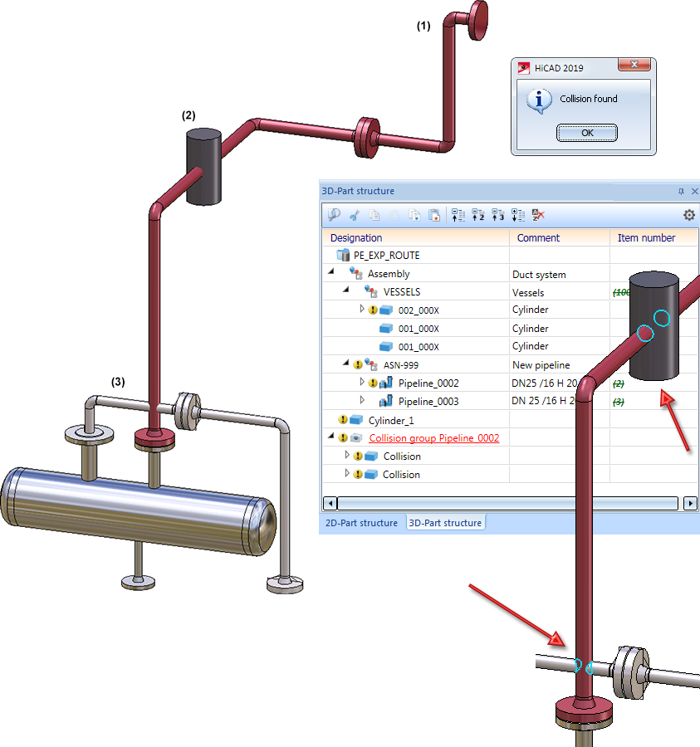Click the PE_EXP_ROUTE drawing icon
700x747 pixels.
tap(343, 256)
